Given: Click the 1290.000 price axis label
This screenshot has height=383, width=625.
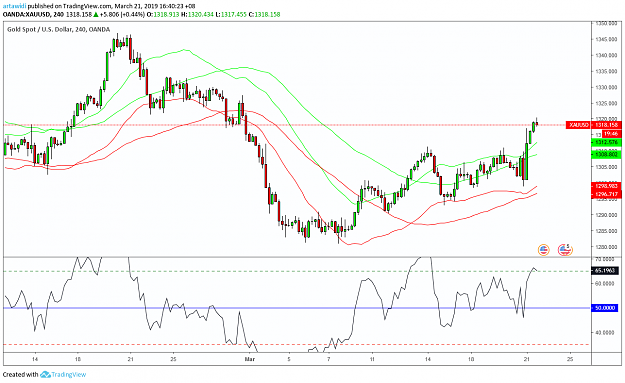Looking at the screenshot, I should coord(606,215).
